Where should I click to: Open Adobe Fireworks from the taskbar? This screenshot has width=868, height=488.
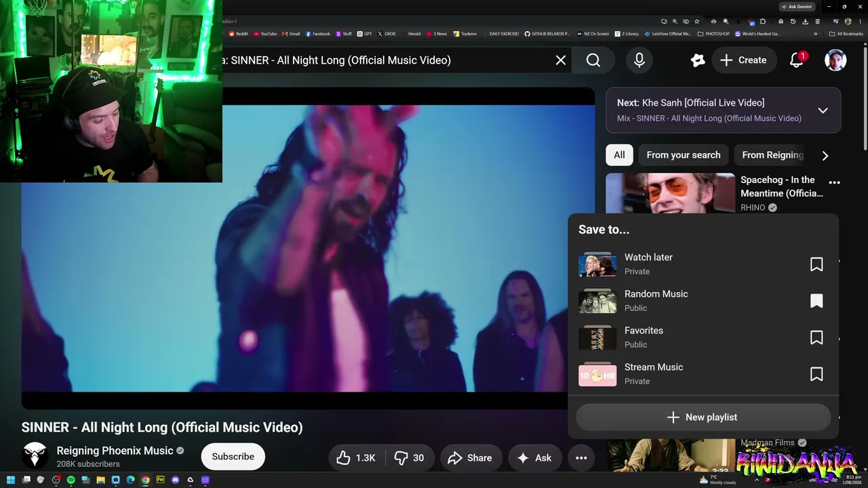(160, 480)
